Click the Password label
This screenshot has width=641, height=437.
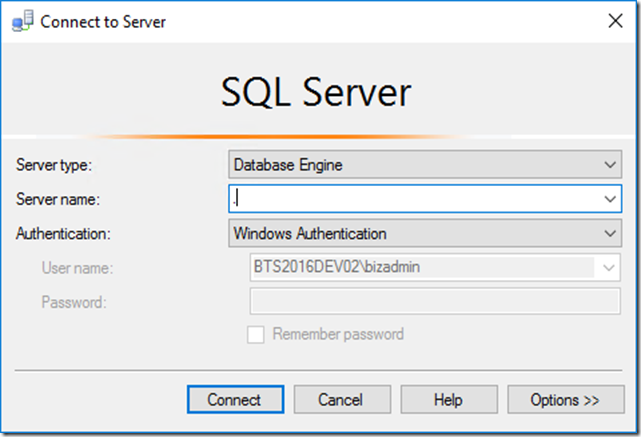coord(74,303)
